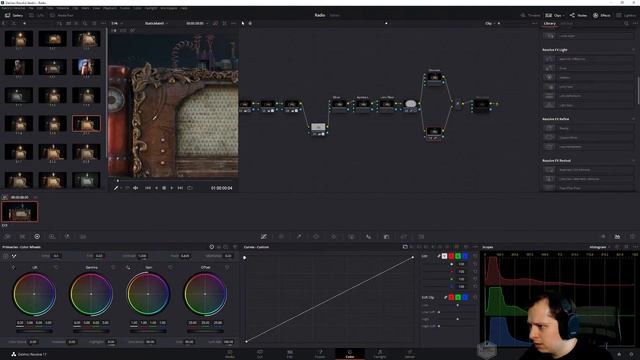Toggle Soft Clip blue channel
640x360 pixels.
[x=465, y=297]
